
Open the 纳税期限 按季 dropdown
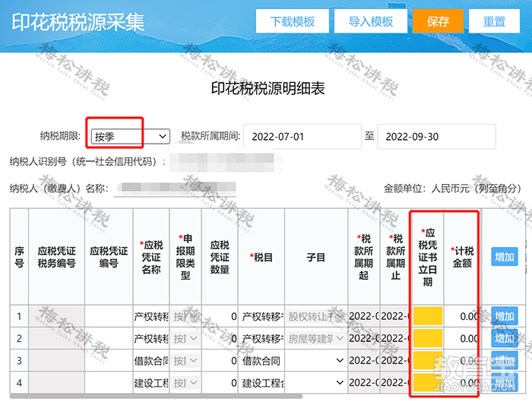tap(130, 136)
